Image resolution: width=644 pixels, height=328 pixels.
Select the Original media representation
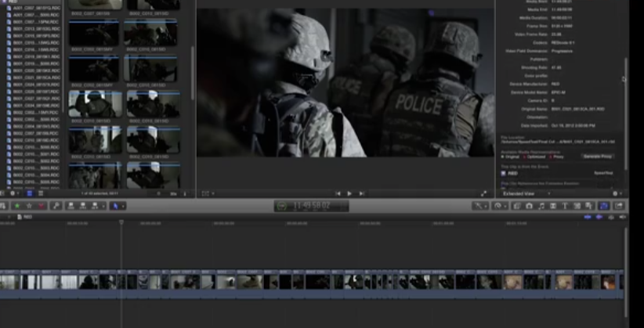tap(510, 157)
